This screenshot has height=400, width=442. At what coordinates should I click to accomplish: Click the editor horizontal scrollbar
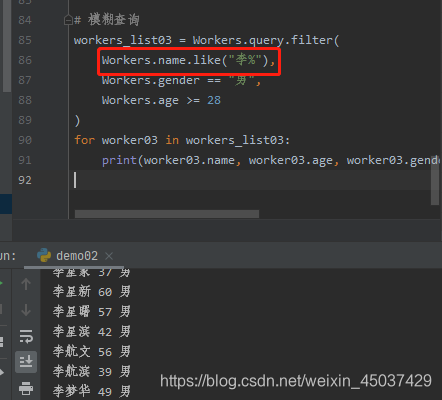pos(167,214)
